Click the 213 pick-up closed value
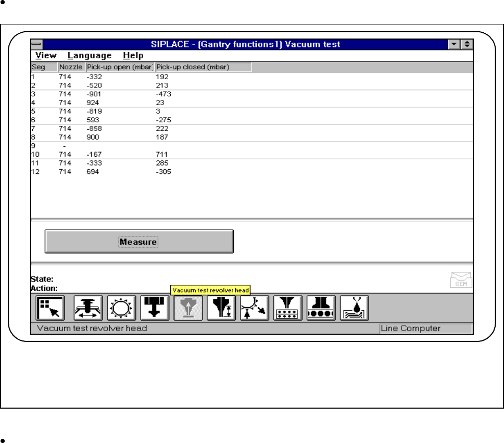Screen dimensions: 504x443 162,85
